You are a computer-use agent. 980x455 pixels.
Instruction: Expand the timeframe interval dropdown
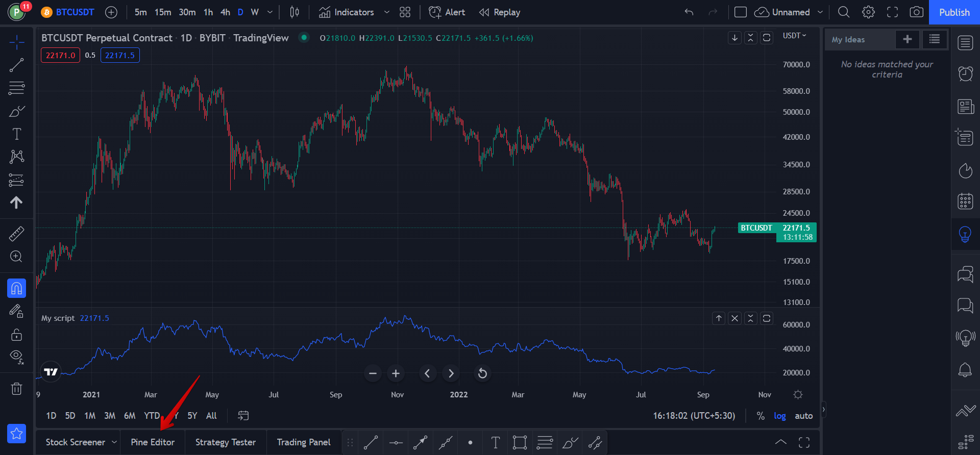(270, 12)
